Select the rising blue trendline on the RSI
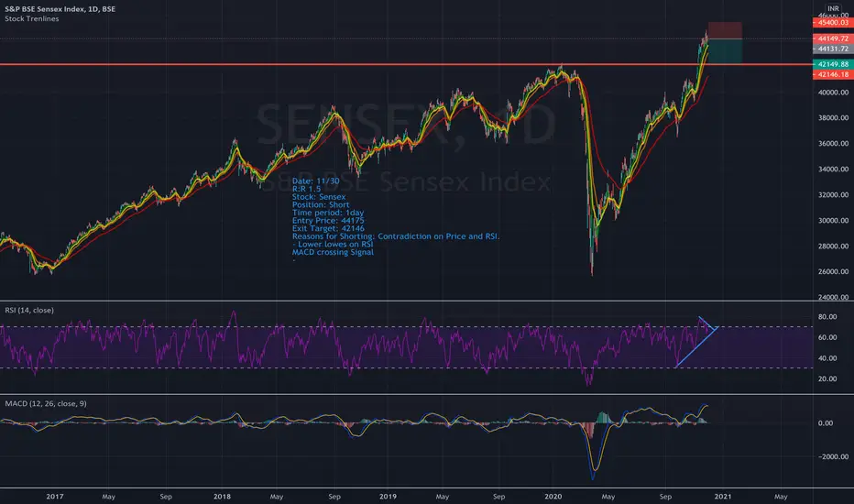Screen dimensions: 854x504 coord(697,346)
